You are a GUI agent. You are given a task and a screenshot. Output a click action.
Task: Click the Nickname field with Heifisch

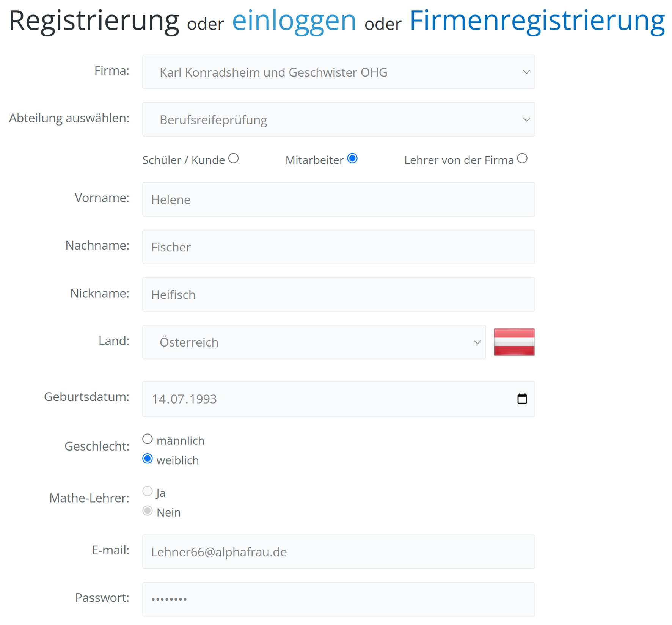click(338, 295)
